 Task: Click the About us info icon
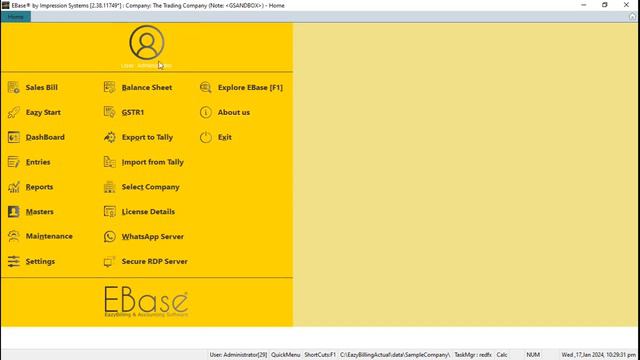(x=206, y=112)
